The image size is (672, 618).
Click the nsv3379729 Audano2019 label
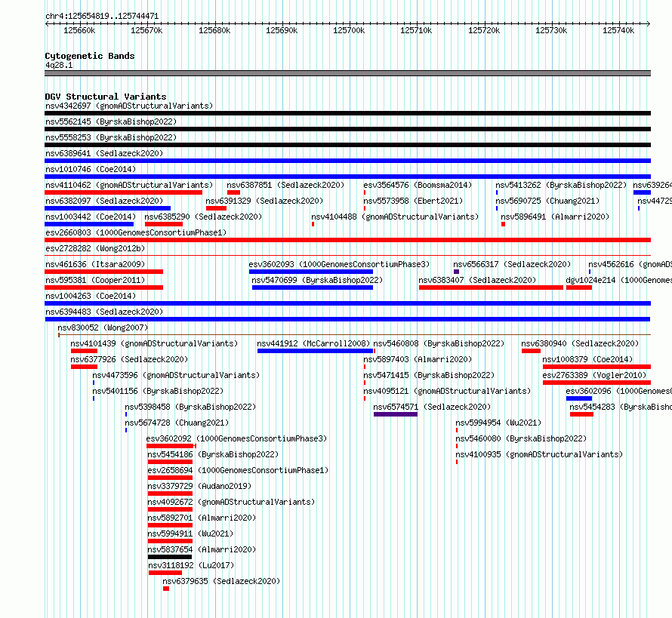point(199,486)
